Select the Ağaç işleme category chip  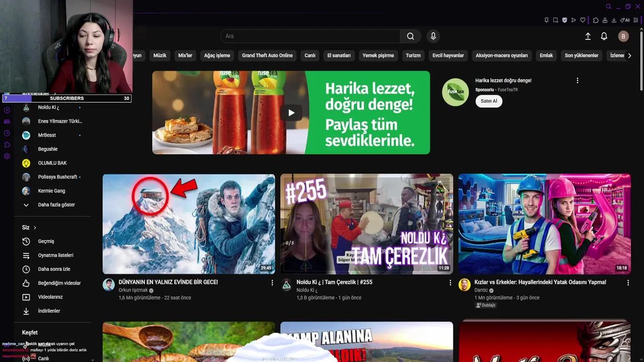pos(217,55)
